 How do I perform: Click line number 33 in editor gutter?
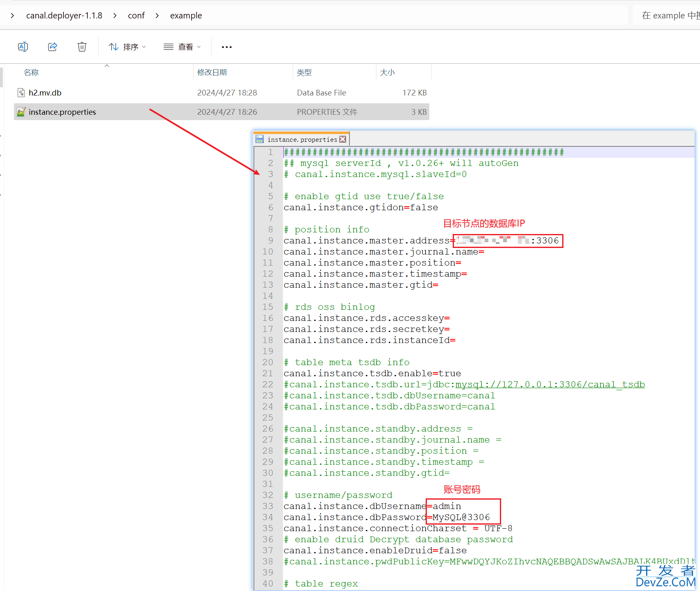tap(268, 506)
